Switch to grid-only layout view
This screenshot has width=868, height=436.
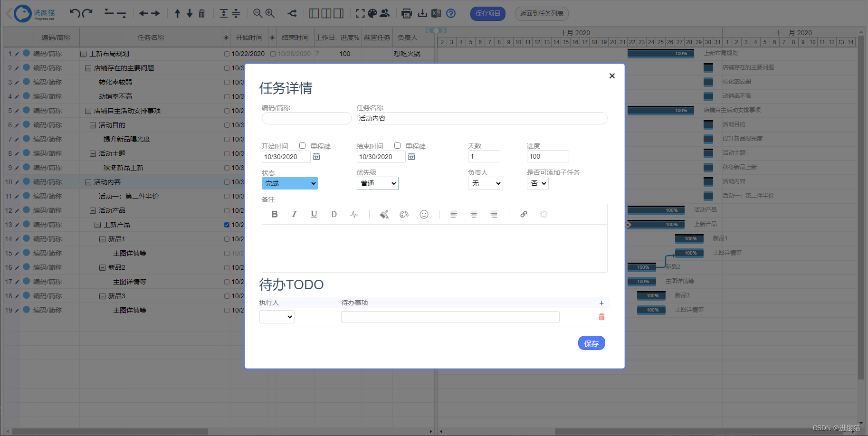tap(314, 13)
